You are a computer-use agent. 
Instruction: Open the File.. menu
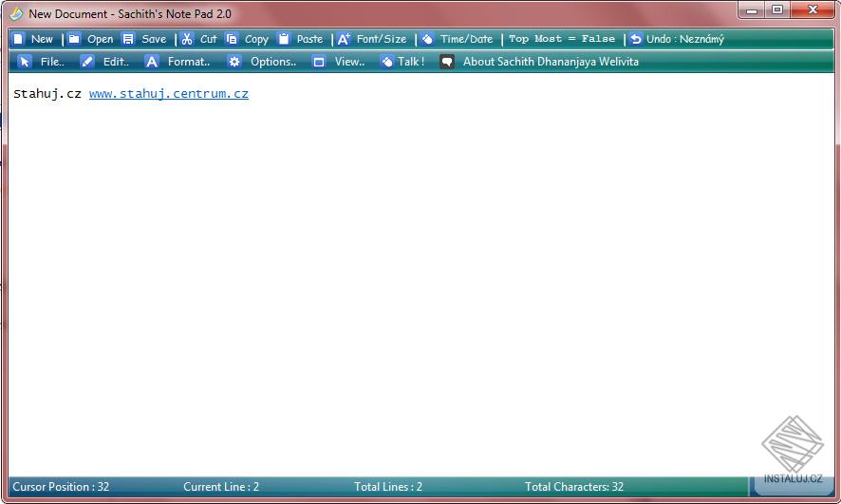tap(52, 62)
